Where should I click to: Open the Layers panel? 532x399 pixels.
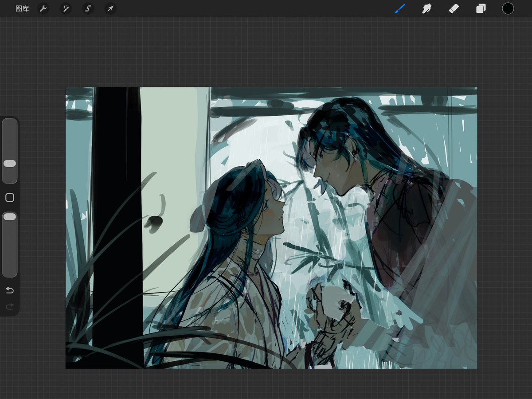click(481, 8)
